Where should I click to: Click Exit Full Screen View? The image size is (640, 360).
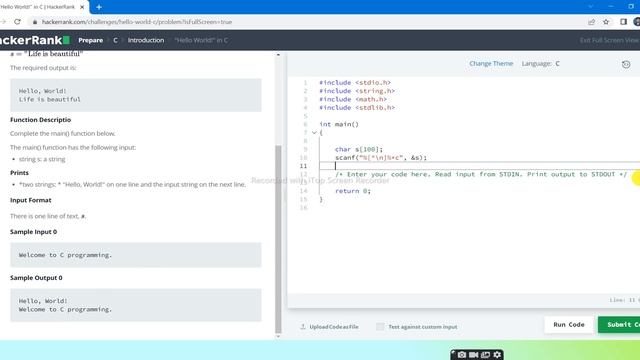coord(609,40)
